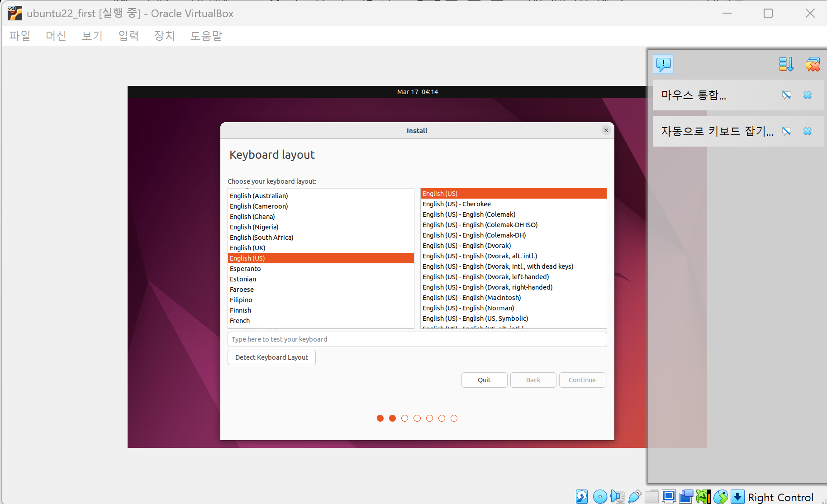The width and height of the screenshot is (827, 504).
Task: Select Filipino layout
Action: (x=321, y=300)
